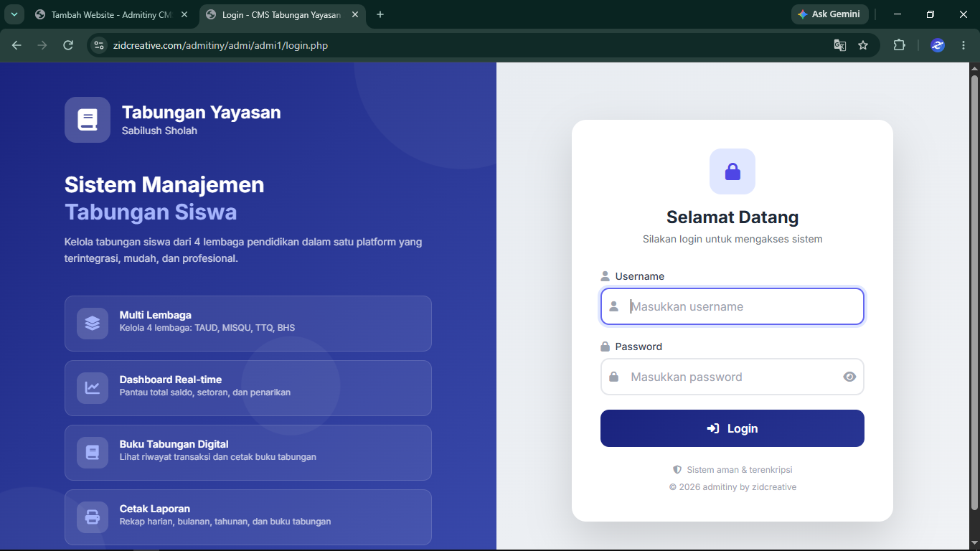
Task: Click the Sabilush Sholah subtitle
Action: click(x=159, y=131)
